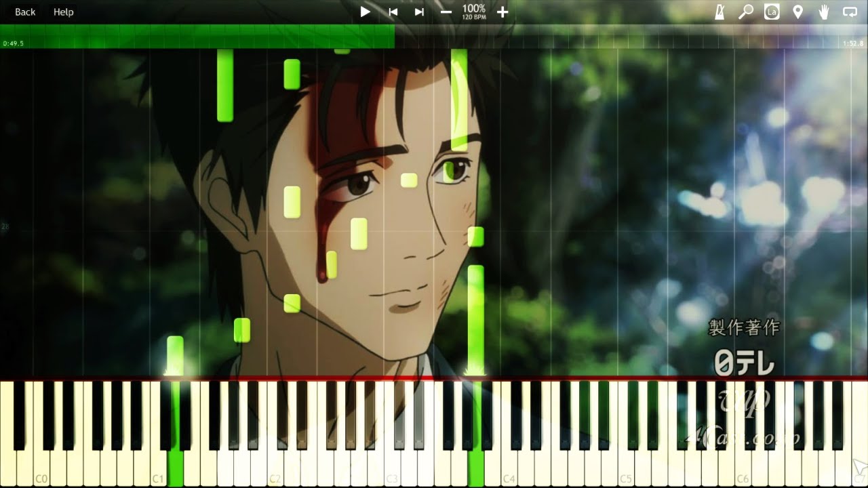The height and width of the screenshot is (488, 868).
Task: Click the 0:49.5 elapsed time label
Action: pos(13,43)
